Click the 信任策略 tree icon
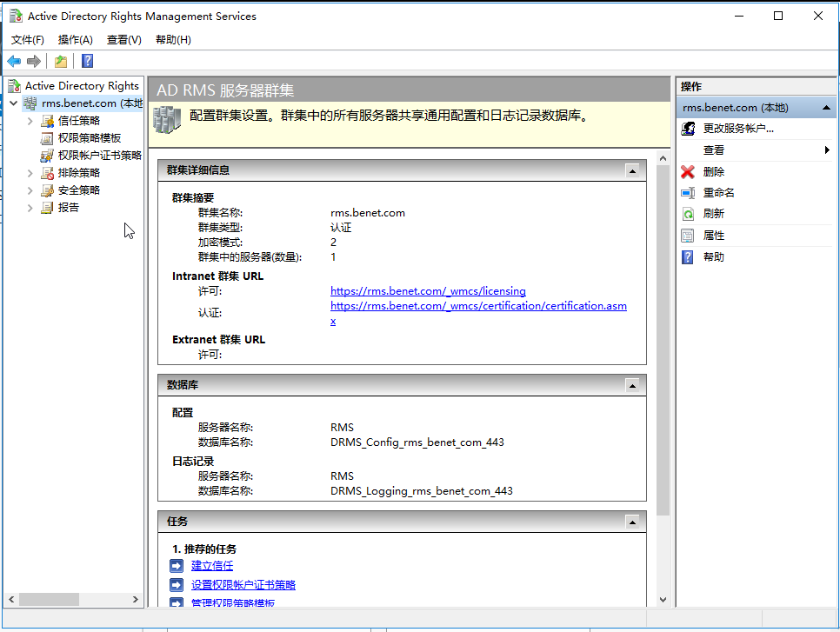 tap(48, 121)
